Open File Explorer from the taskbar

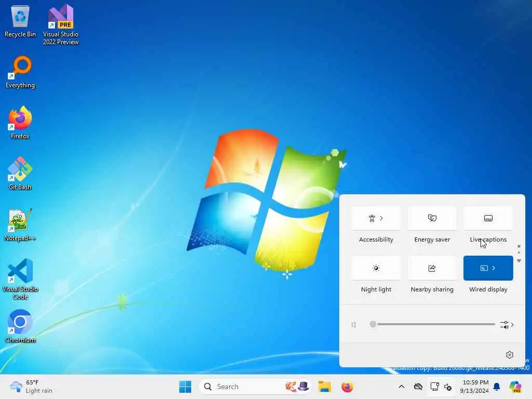pos(324,387)
